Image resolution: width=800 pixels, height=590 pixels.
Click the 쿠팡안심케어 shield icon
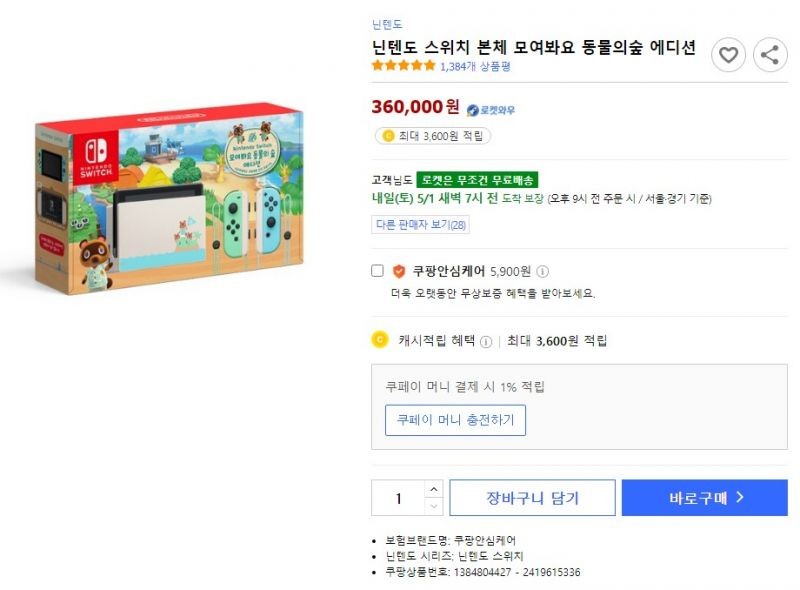coord(398,272)
